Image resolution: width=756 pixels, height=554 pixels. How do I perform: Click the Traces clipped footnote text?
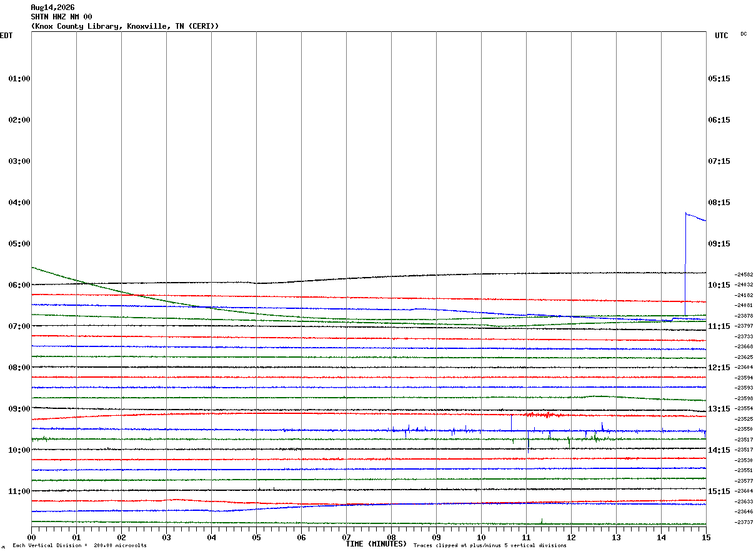pyautogui.click(x=490, y=546)
